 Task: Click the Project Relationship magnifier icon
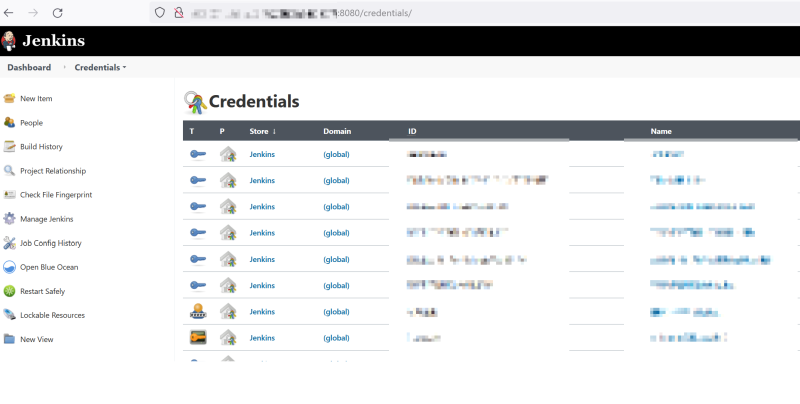[x=9, y=170]
